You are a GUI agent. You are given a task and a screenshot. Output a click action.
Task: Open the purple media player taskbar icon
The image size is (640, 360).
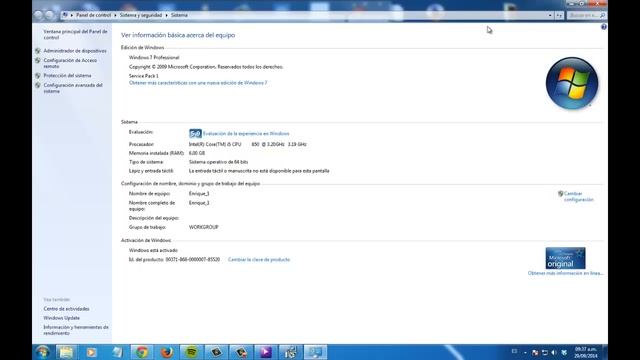[x=266, y=352]
